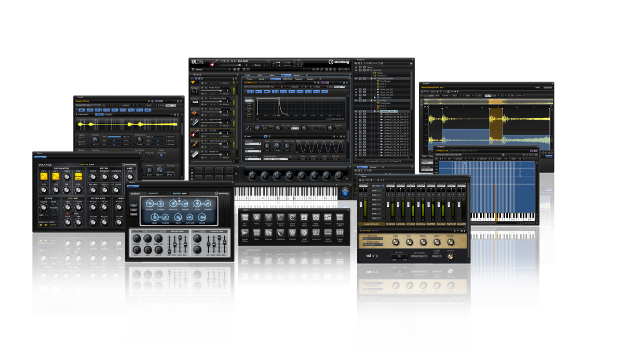Screen dimensions: 623x364
Task: Click the MIDI icon in Select window
Action: (x=256, y=217)
